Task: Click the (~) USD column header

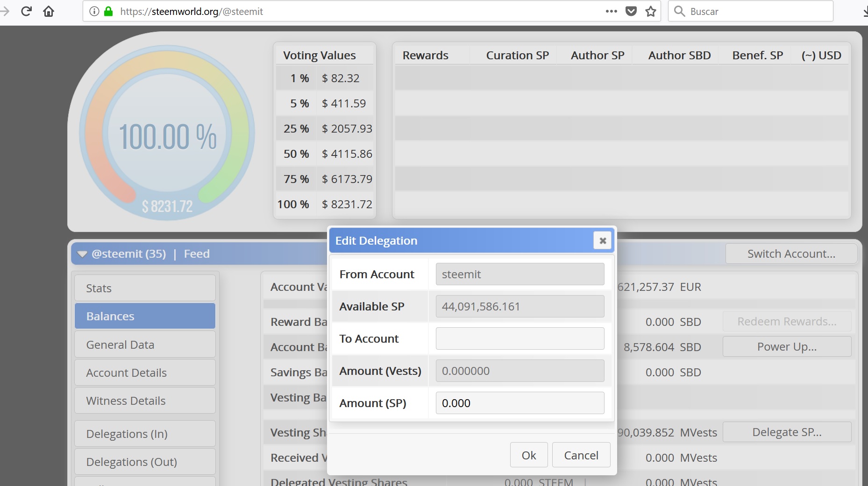Action: pos(821,55)
